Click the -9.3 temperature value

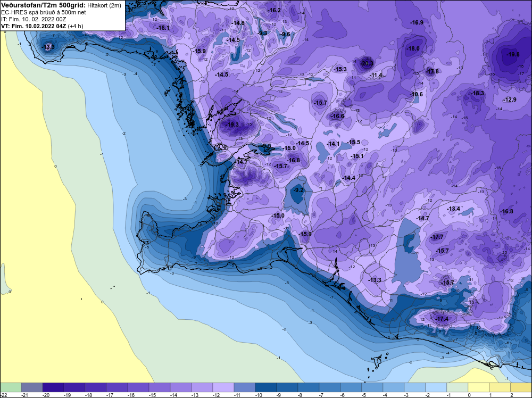(263, 33)
